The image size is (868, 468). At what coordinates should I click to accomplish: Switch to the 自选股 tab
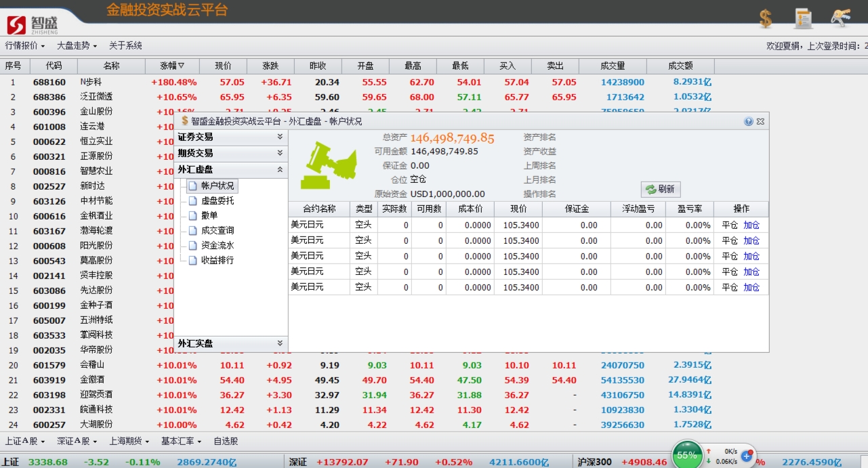pyautogui.click(x=226, y=442)
